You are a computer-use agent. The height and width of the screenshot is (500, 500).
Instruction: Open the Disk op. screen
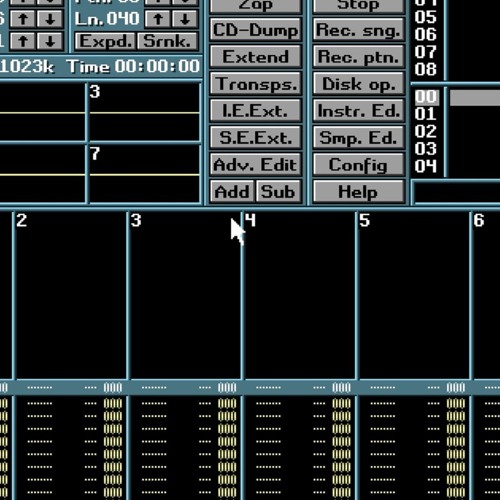click(359, 84)
